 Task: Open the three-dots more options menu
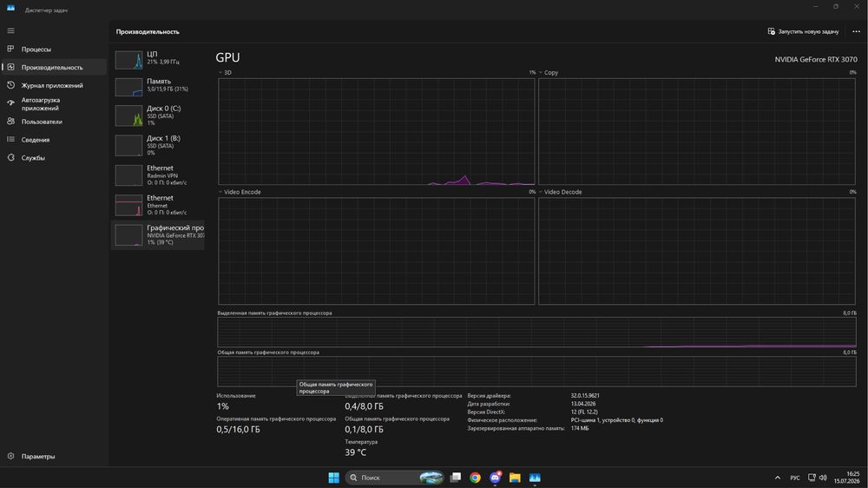(856, 31)
